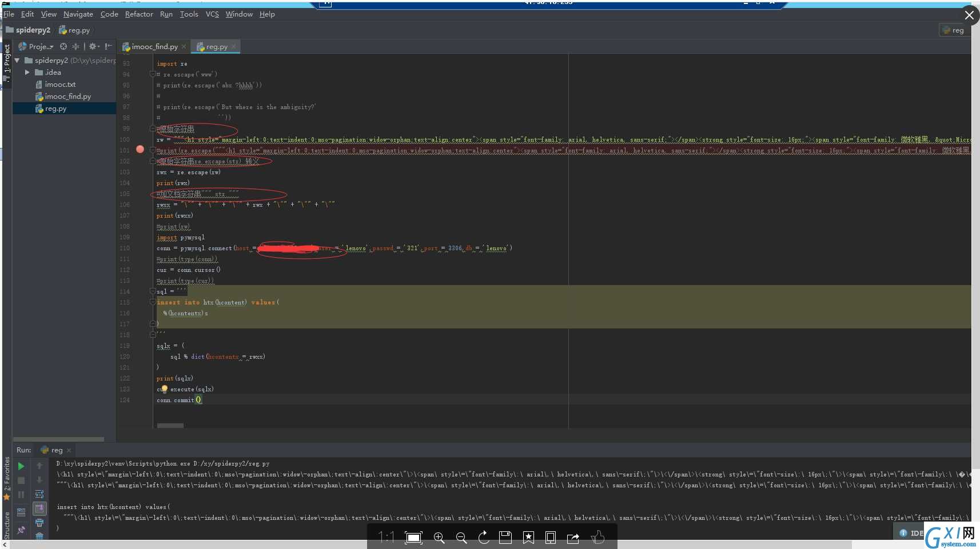Click the thumbs-up like icon in viewer toolbar

click(x=597, y=538)
